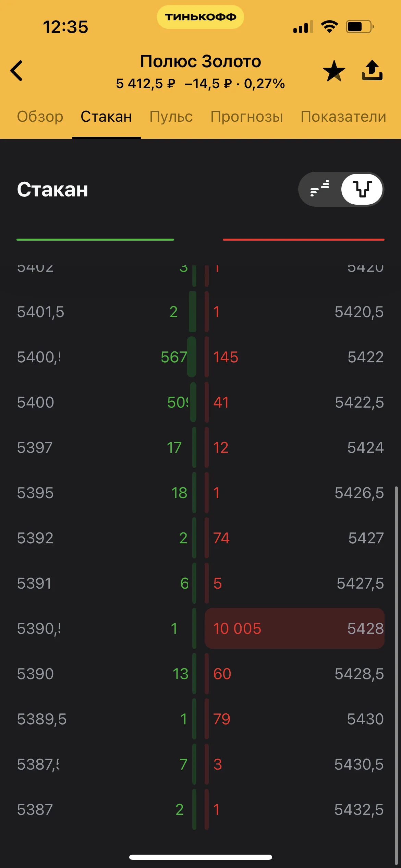
Task: Tap the vertical scrollbar on the right
Action: tap(396, 675)
